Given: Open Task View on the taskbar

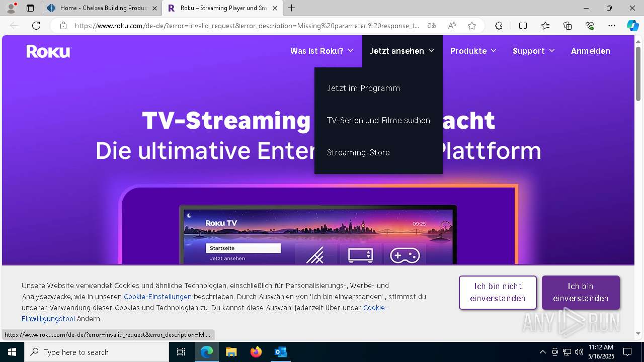Looking at the screenshot, I should point(181,352).
